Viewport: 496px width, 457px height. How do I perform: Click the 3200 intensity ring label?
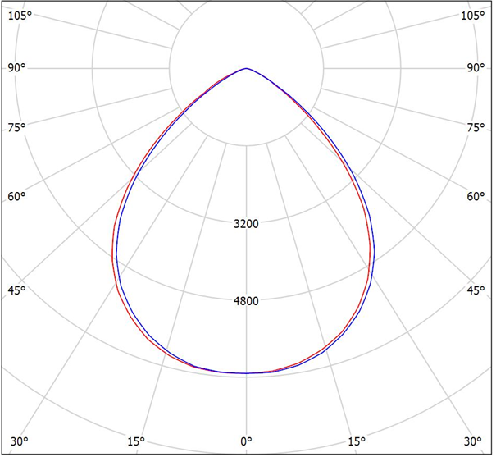[246, 224]
